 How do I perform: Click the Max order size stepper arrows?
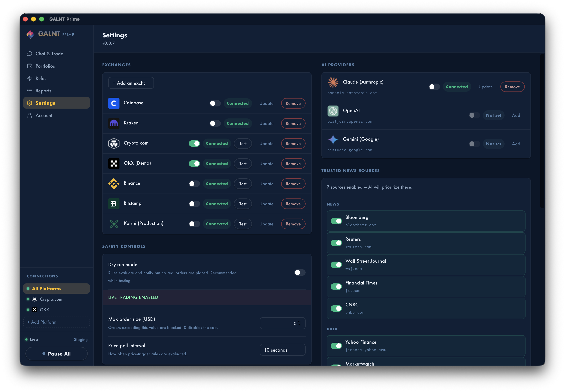(299, 323)
